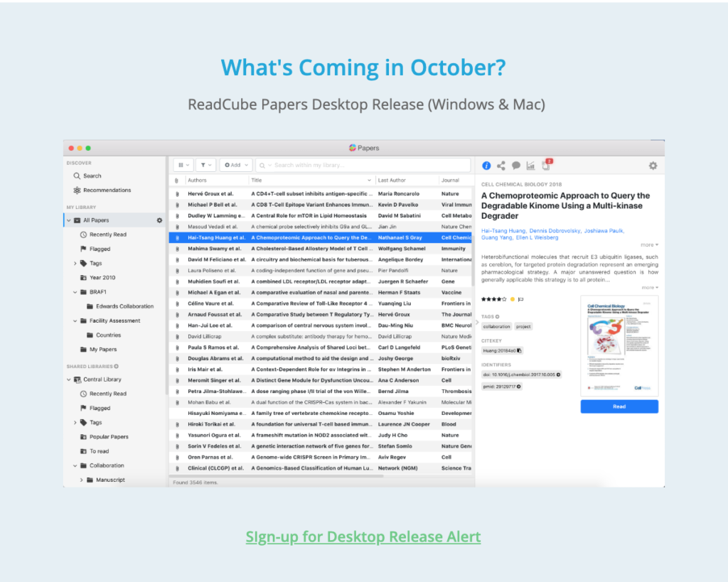728x582 pixels.
Task: View article metrics chart icon
Action: 531,166
